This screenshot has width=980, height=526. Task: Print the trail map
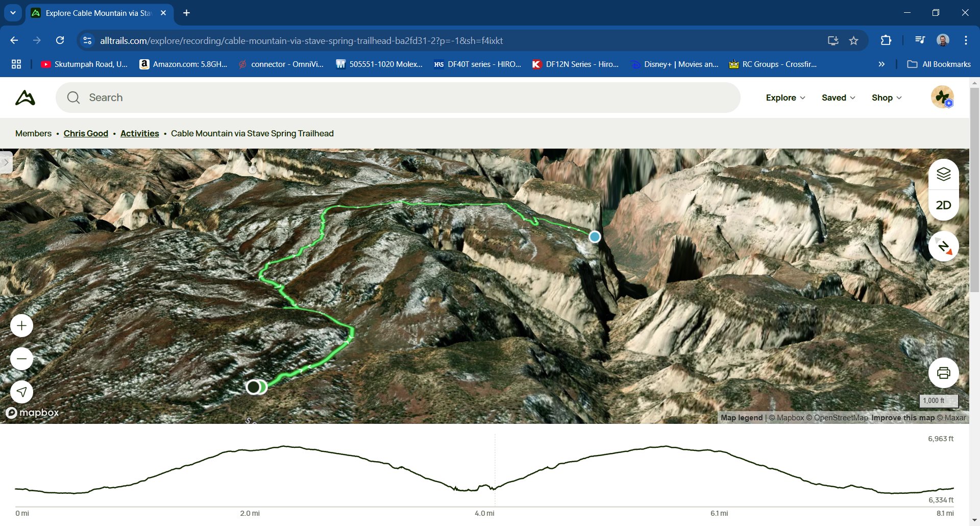coord(943,373)
